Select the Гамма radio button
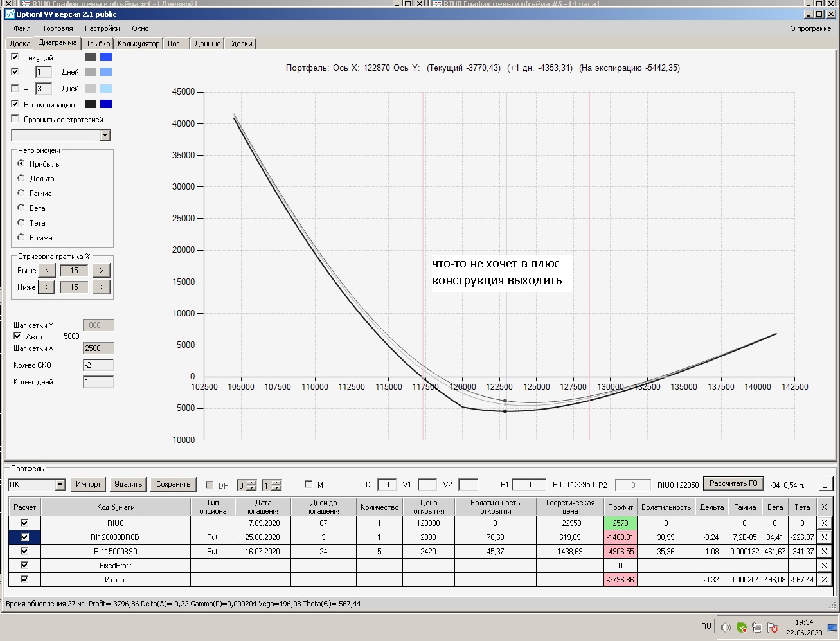The image size is (840, 641). pyautogui.click(x=21, y=193)
